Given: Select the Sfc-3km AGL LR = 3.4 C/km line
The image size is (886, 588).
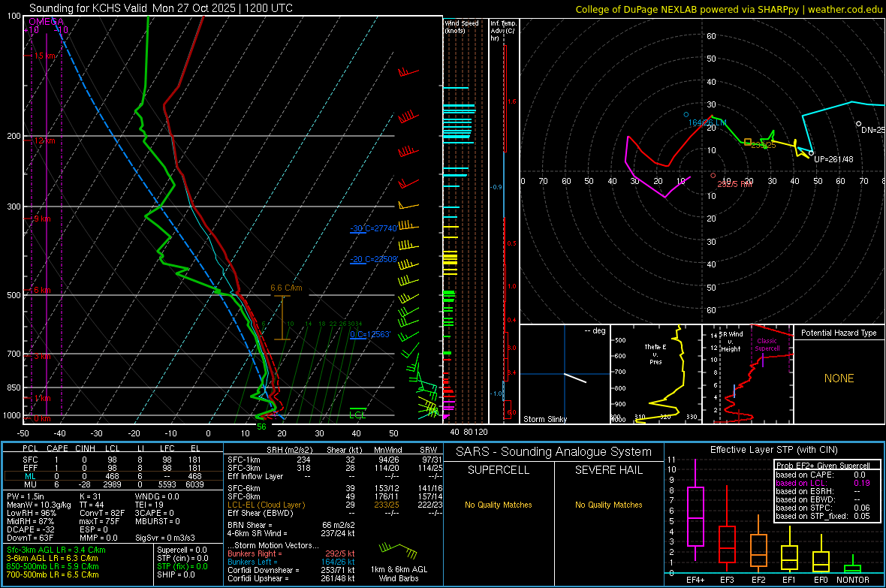Looking at the screenshot, I should tap(56, 550).
